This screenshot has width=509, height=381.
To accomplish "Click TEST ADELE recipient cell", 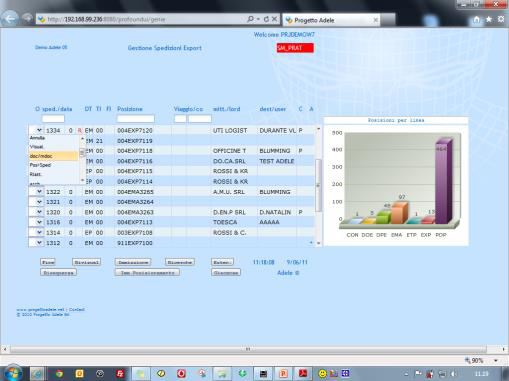I will (x=277, y=161).
